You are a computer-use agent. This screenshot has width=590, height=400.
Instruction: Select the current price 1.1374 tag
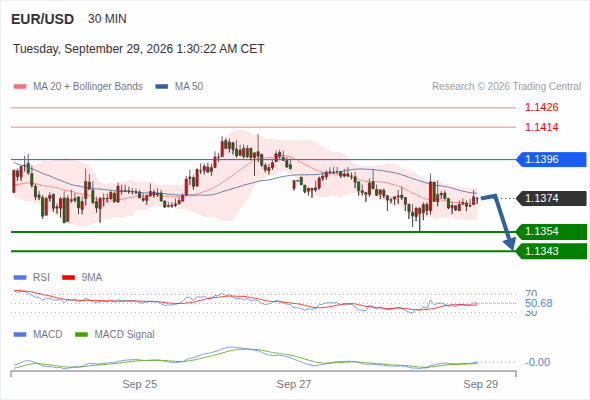pos(551,198)
